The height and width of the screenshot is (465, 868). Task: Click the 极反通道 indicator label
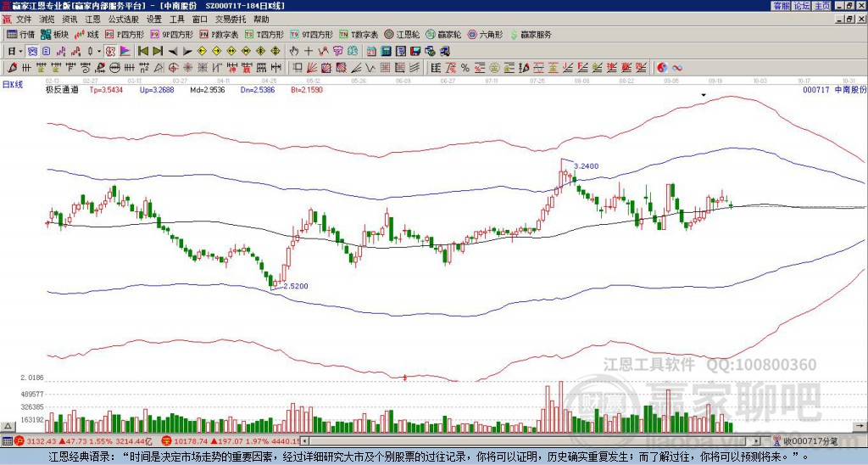tap(62, 89)
